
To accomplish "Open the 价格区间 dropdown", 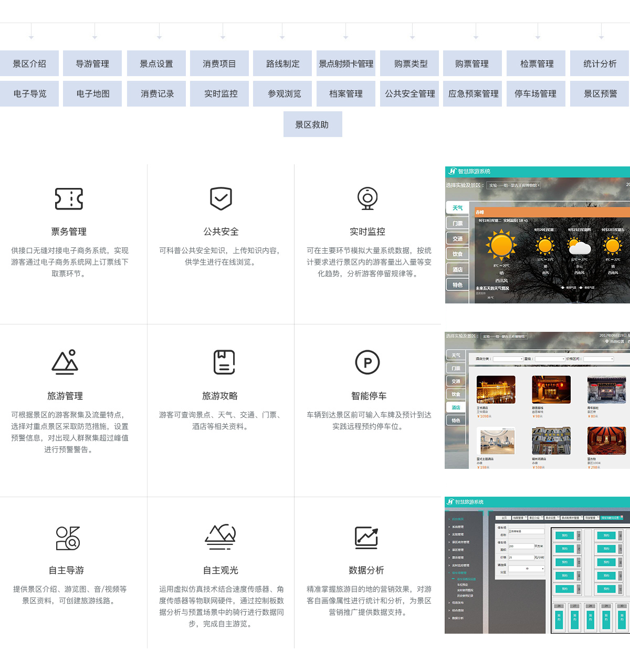I will pyautogui.click(x=598, y=359).
